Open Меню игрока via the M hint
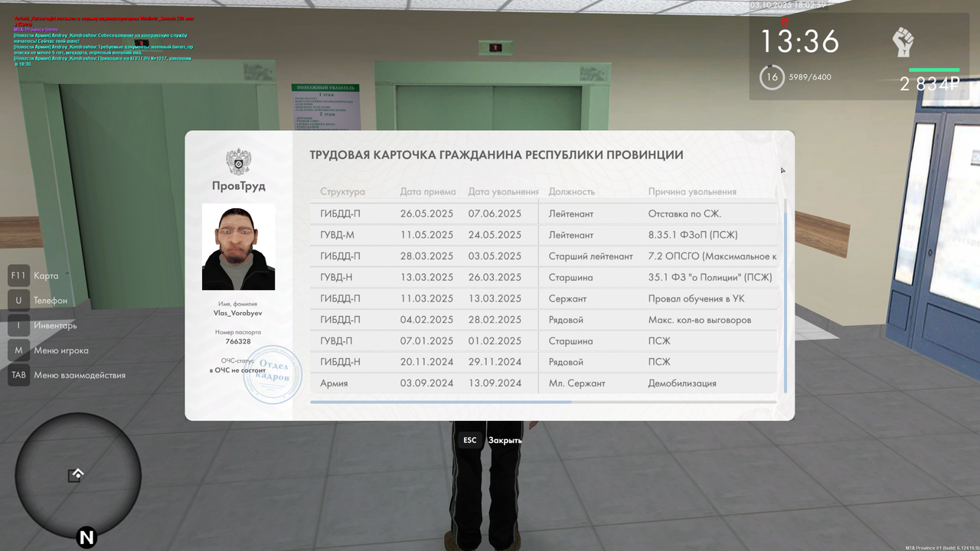This screenshot has width=980, height=551. [48, 350]
